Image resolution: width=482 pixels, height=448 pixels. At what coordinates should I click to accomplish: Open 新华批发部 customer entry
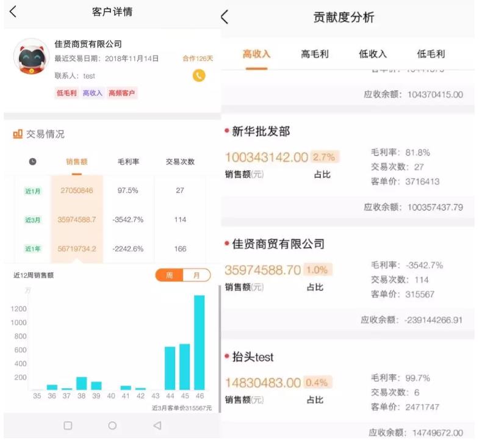pyautogui.click(x=261, y=131)
